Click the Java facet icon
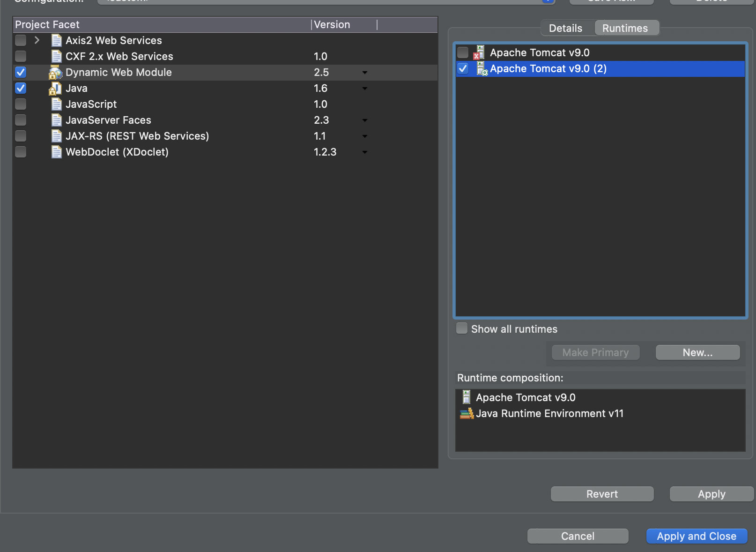 pos(55,88)
